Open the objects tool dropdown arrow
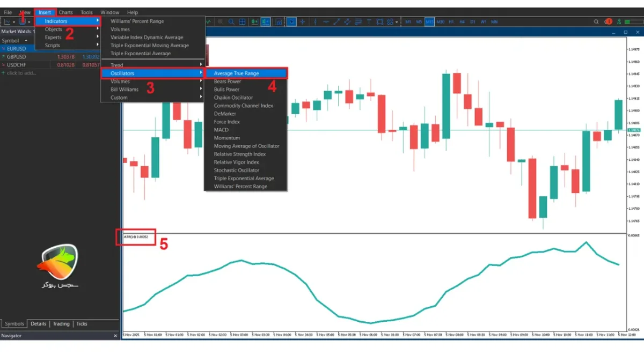The height and width of the screenshot is (362, 644). pos(397,23)
